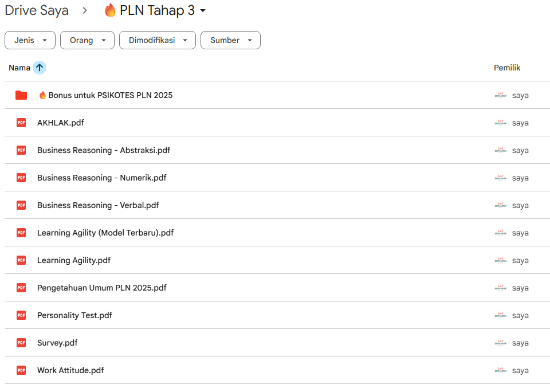Viewport: 550px width, 392px height.
Task: Go to Drive Saya in the breadcrumb
Action: [x=37, y=10]
